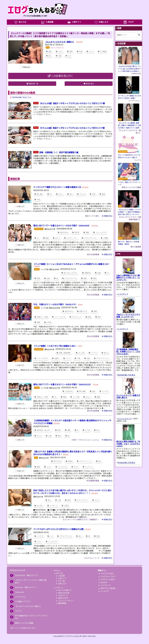This screenshot has height=644, width=149.
Task: Open the 検索 sidebar header
Action: (128, 28)
